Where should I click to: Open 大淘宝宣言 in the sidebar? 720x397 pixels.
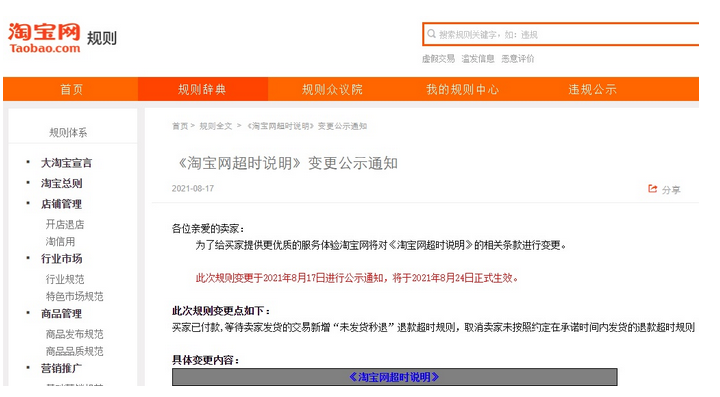tap(67, 163)
